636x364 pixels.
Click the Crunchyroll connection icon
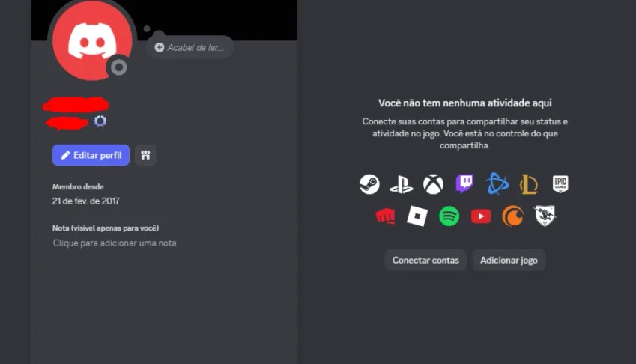coord(512,216)
